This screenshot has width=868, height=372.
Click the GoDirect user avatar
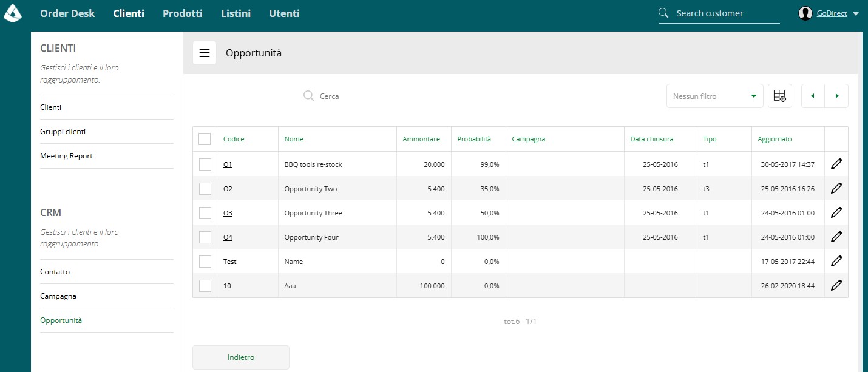coord(805,13)
